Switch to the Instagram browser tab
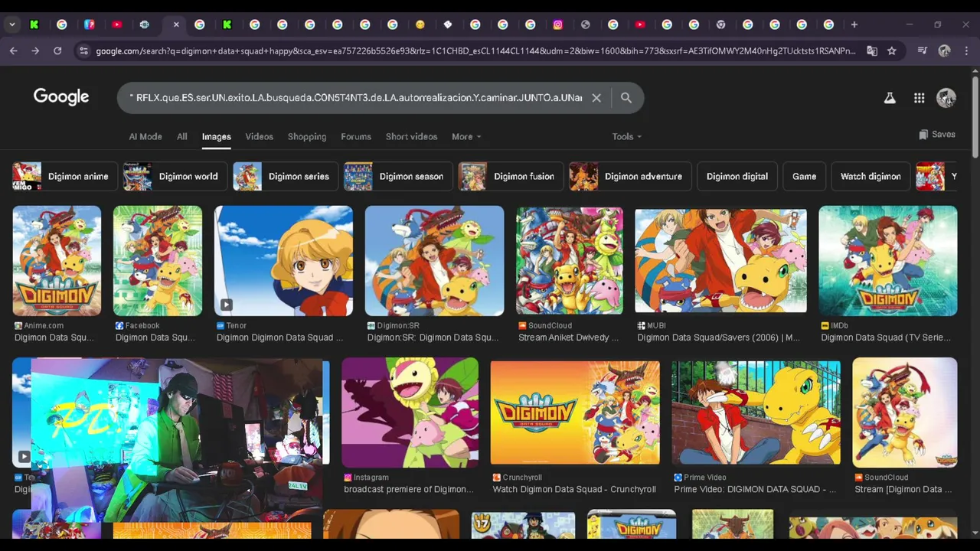The image size is (980, 551). tap(558, 24)
